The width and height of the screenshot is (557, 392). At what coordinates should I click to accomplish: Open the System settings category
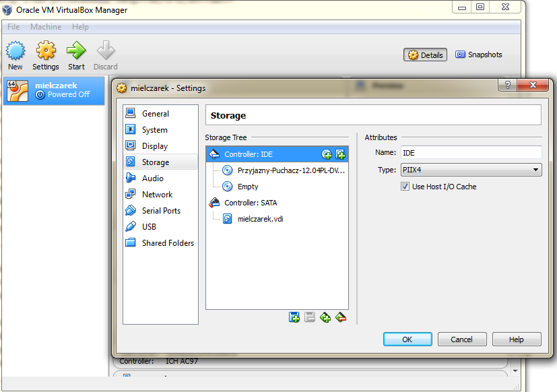coord(160,130)
